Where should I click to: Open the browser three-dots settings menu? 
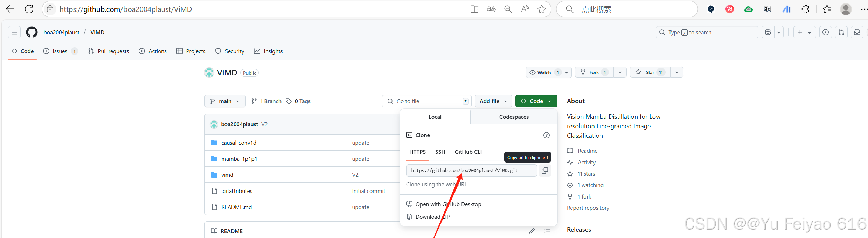click(x=863, y=9)
